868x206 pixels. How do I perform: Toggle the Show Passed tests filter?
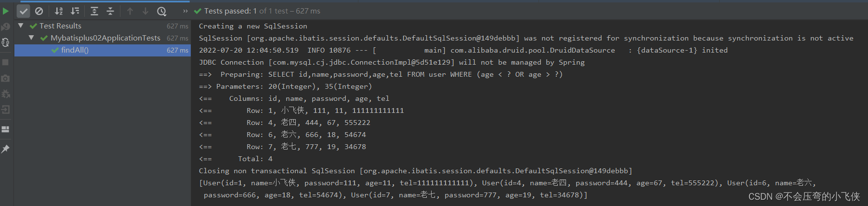point(24,11)
